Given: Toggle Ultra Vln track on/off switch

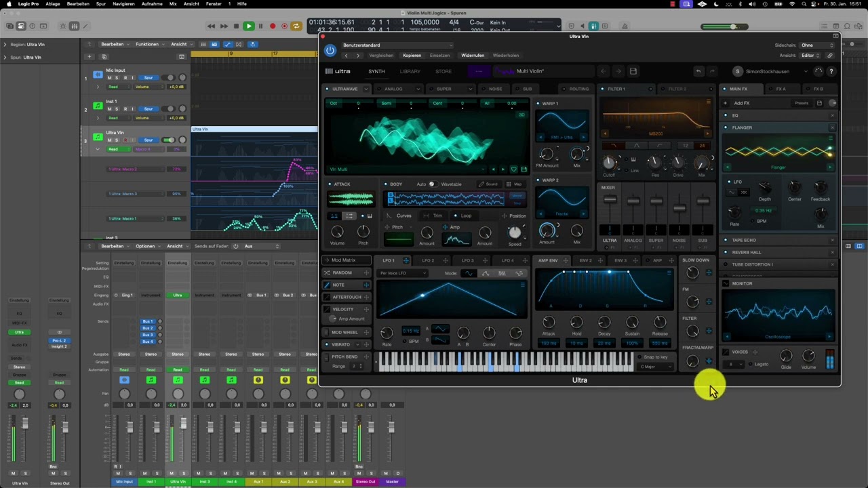Looking at the screenshot, I should tap(168, 140).
